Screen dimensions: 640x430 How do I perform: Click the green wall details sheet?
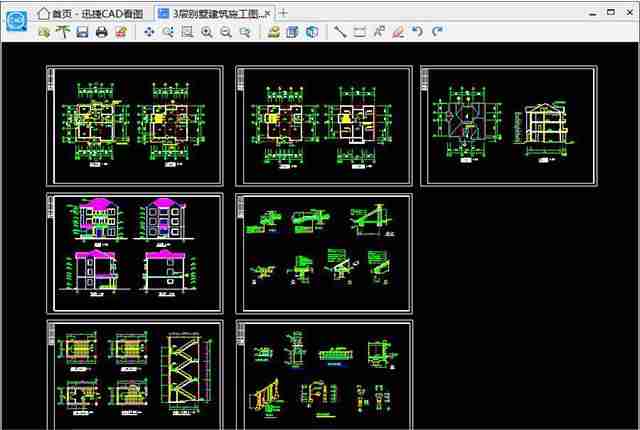324,253
